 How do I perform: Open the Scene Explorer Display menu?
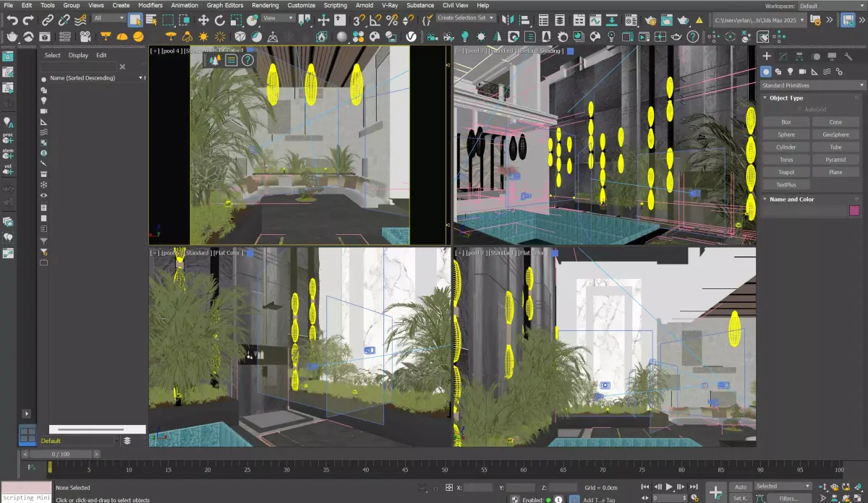[x=78, y=55]
